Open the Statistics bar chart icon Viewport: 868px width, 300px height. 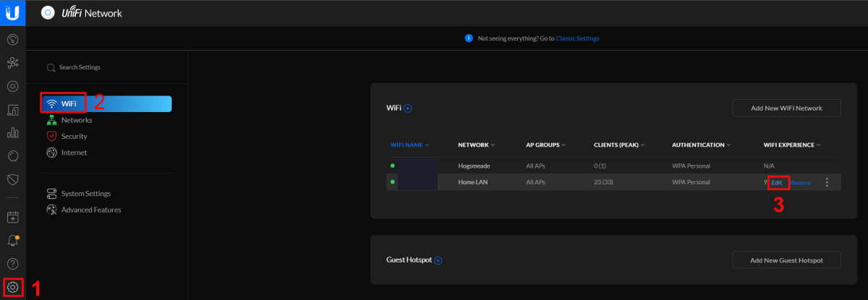tap(12, 132)
